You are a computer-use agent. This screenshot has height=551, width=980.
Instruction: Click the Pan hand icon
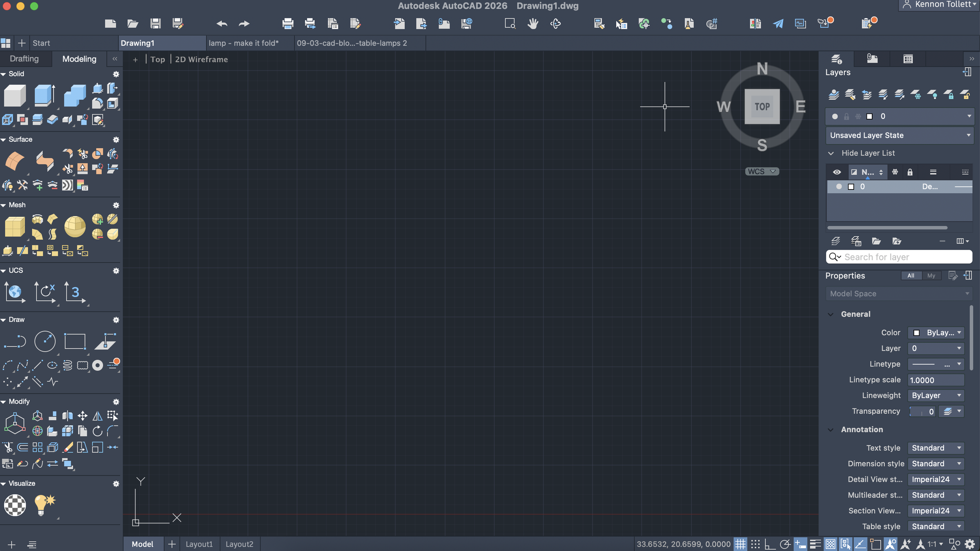tap(532, 24)
